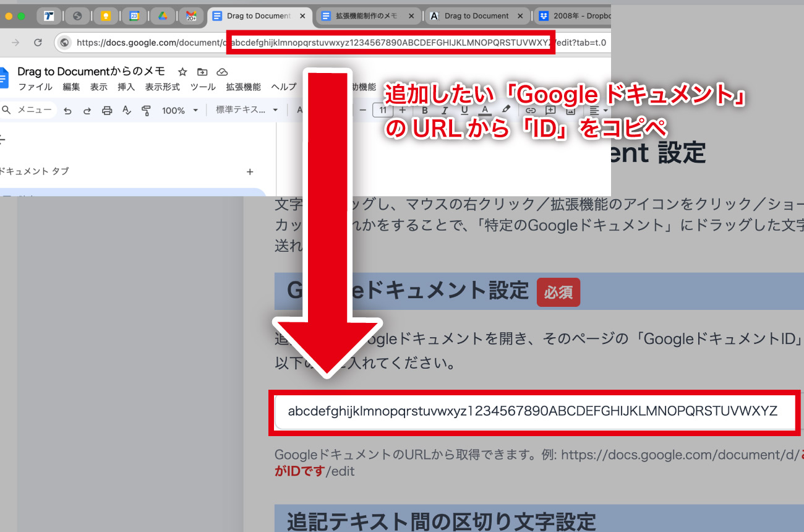
Task: Toggle italic formatting
Action: pos(445,110)
